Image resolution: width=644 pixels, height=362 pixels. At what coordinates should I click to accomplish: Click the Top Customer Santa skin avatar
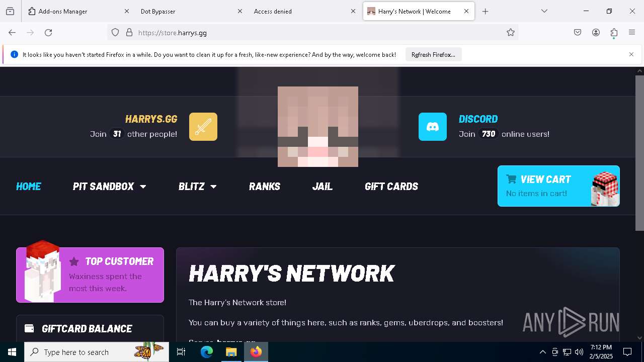point(43,271)
